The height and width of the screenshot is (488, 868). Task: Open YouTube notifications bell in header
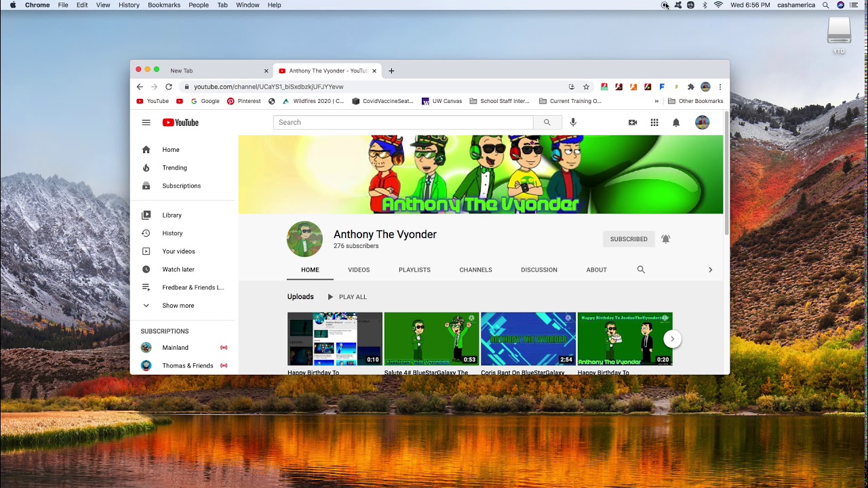point(676,123)
